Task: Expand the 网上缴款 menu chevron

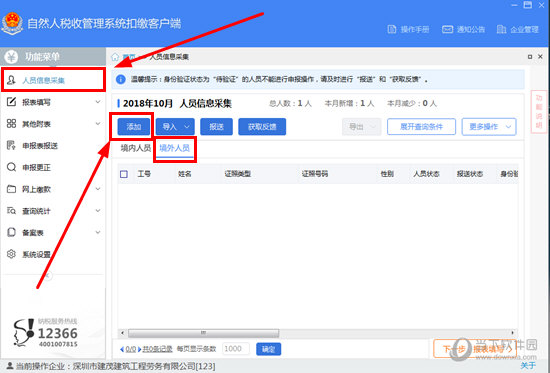Action: (98, 189)
